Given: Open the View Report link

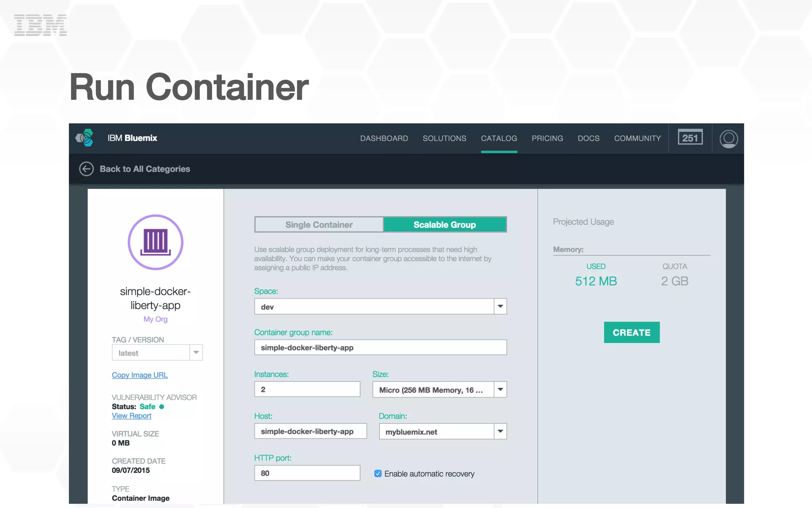Looking at the screenshot, I should click(132, 416).
